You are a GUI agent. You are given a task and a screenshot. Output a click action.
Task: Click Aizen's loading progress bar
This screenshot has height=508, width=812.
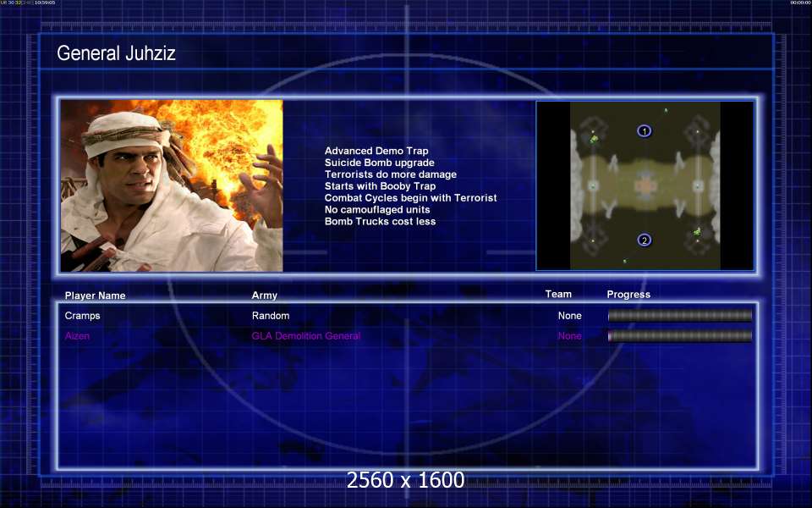point(680,336)
